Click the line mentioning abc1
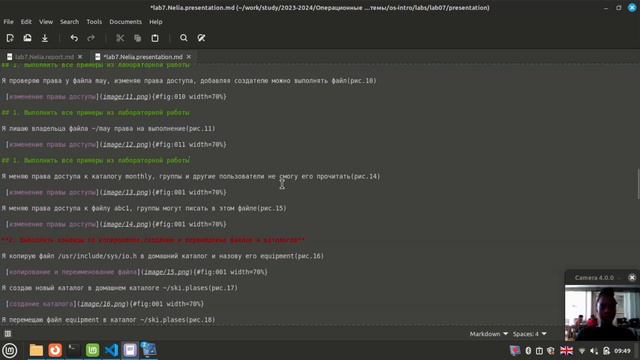The width and height of the screenshot is (640, 360). pos(144,208)
